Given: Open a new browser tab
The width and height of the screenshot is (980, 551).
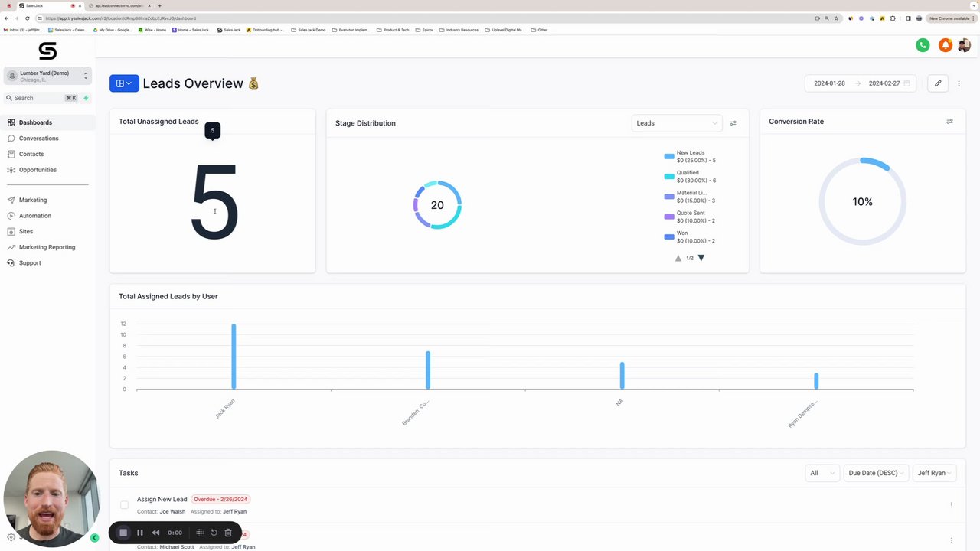Looking at the screenshot, I should 159,5.
